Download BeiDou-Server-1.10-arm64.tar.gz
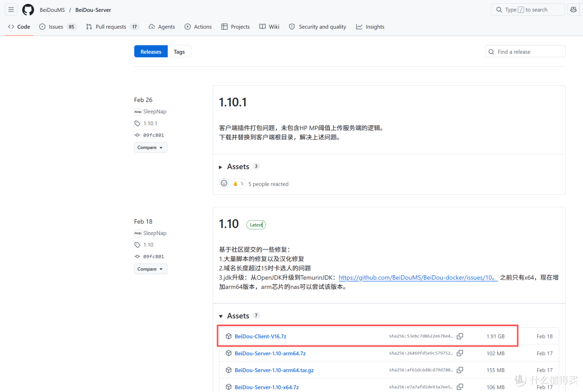583x392 pixels. point(274,370)
